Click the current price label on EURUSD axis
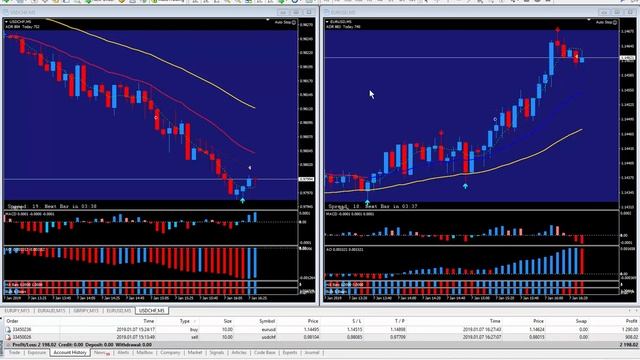Screen dimensions: 640x360 (627, 58)
